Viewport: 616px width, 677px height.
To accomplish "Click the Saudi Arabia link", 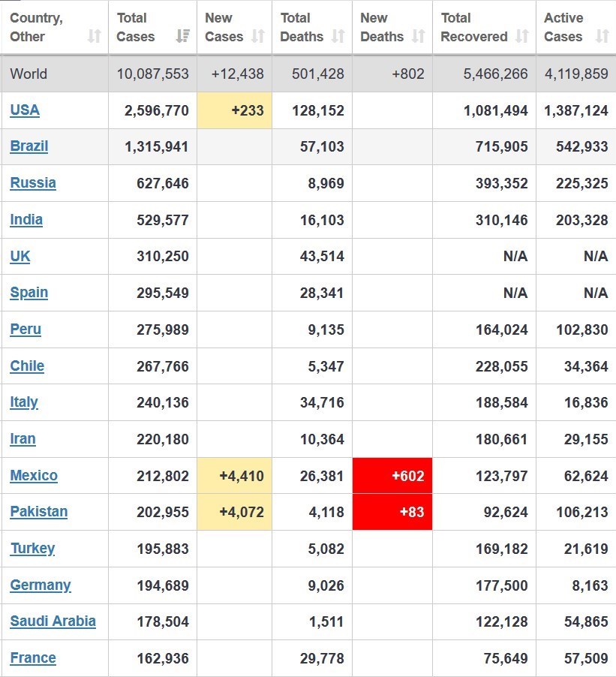I will point(53,621).
